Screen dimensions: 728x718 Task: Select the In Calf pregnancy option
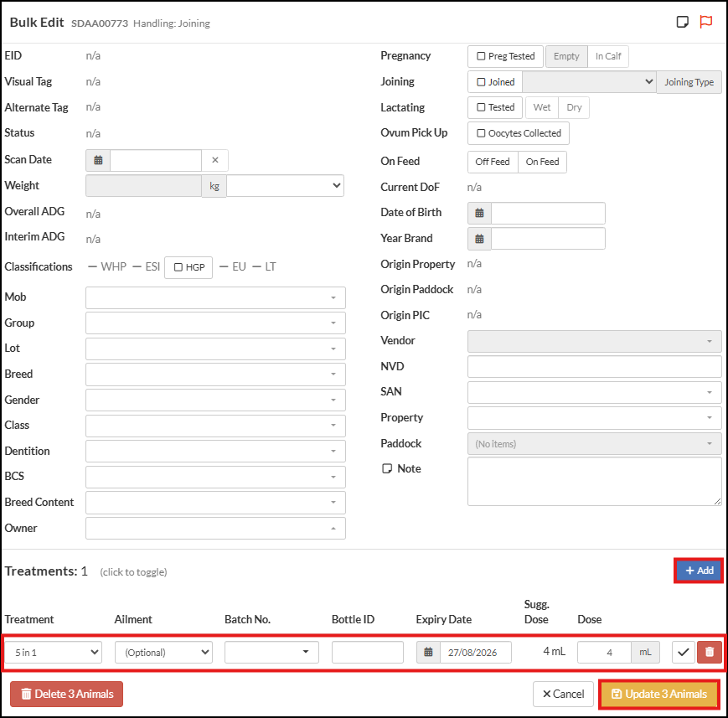[x=608, y=56]
